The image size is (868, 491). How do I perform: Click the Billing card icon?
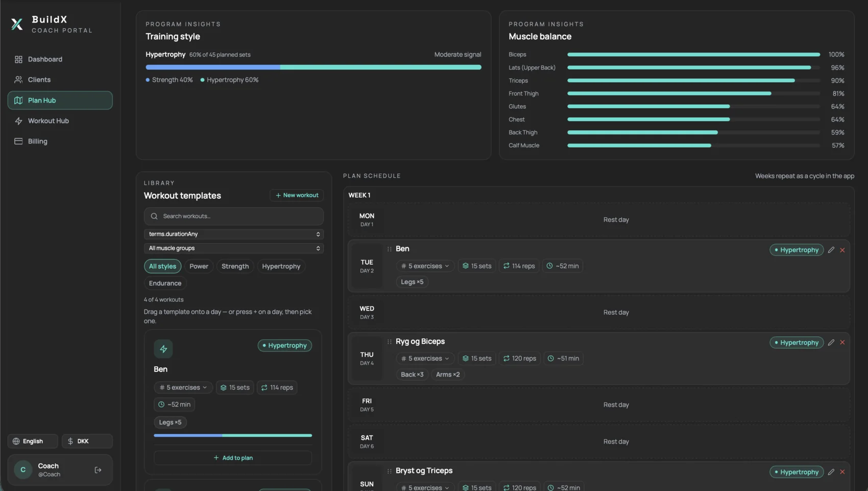pos(18,141)
